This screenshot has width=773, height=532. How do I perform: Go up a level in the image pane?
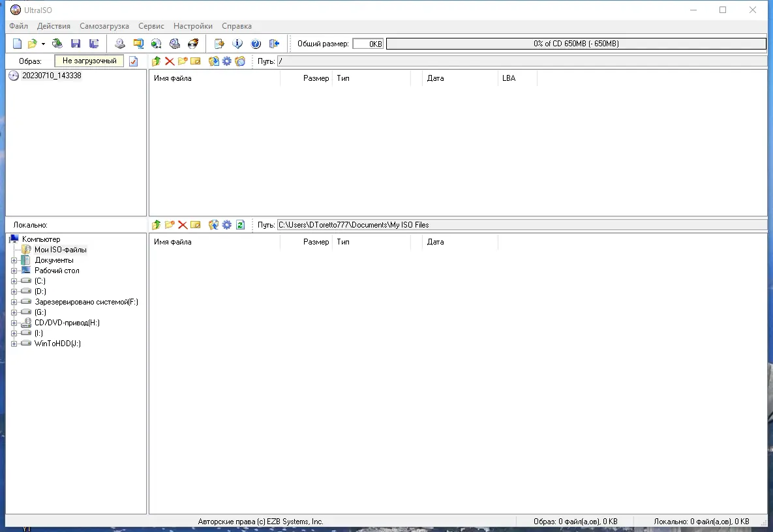[157, 61]
